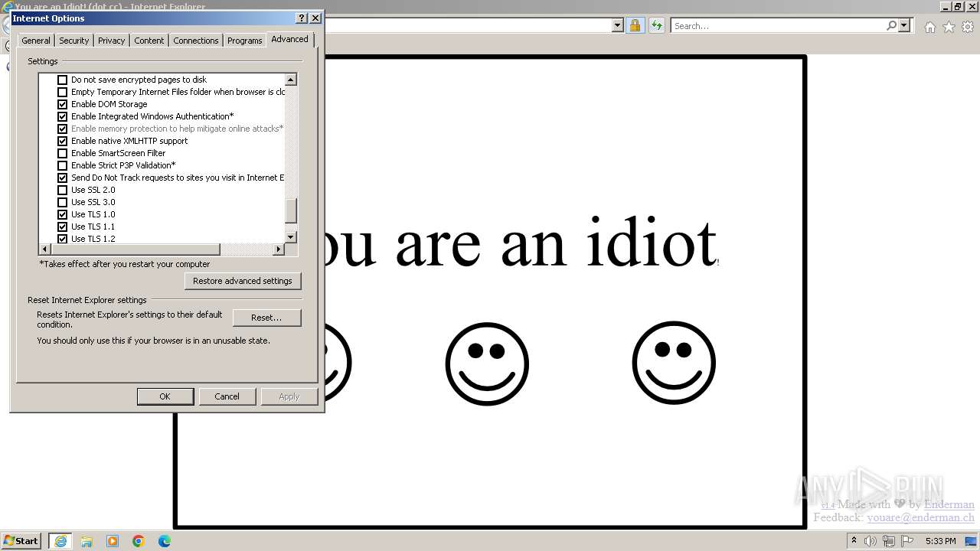This screenshot has height=551, width=980.
Task: Click the taskbar clock showing 5:33 PM
Action: [940, 541]
